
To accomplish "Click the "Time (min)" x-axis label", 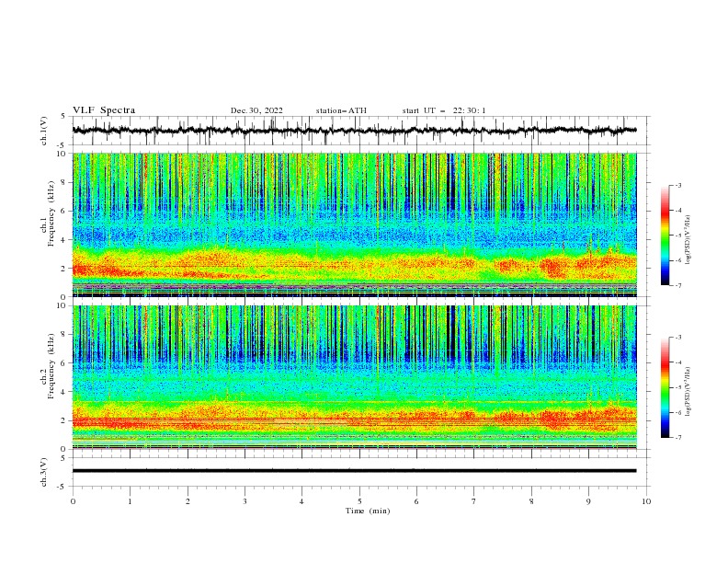I will point(368,511).
